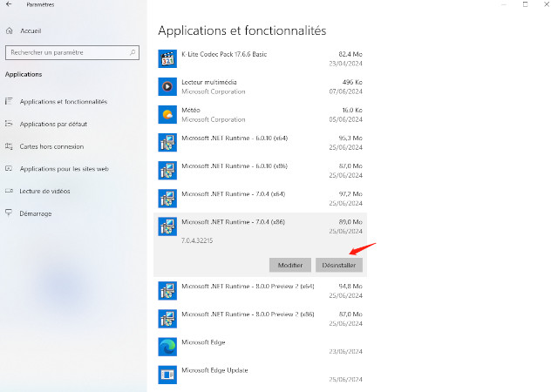Screen dimensions: 551x392
Task: Click the Cartes hors connexion sidebar icon
Action: [9, 146]
